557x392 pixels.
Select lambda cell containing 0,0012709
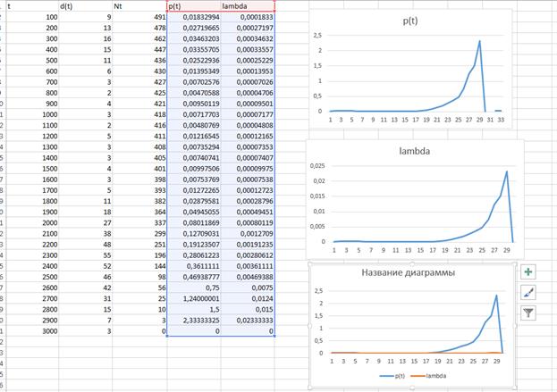248,233
